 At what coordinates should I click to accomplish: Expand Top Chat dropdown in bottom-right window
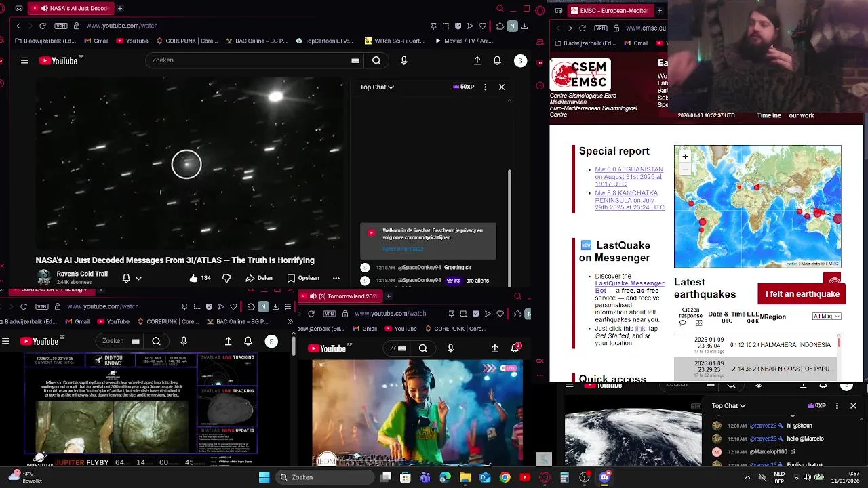(x=728, y=405)
